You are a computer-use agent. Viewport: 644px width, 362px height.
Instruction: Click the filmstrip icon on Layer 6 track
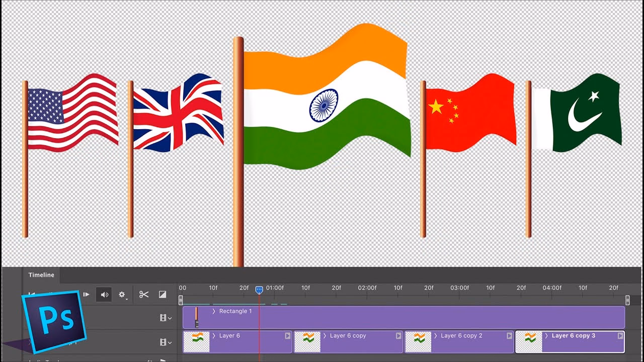click(x=164, y=342)
